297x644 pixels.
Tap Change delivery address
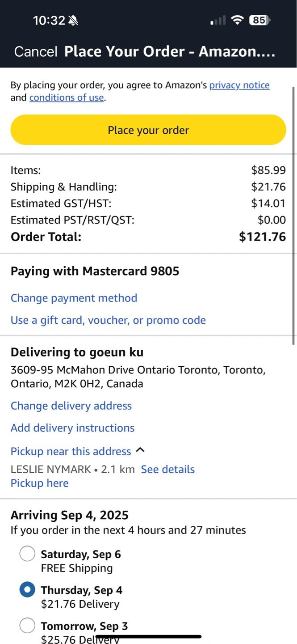(x=71, y=406)
